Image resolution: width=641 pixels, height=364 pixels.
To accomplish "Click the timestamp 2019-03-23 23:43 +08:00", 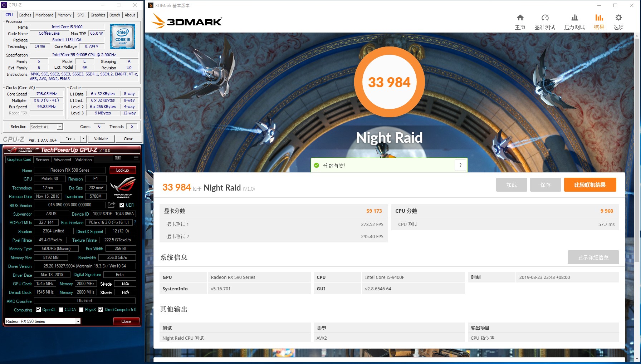I will [x=544, y=277].
